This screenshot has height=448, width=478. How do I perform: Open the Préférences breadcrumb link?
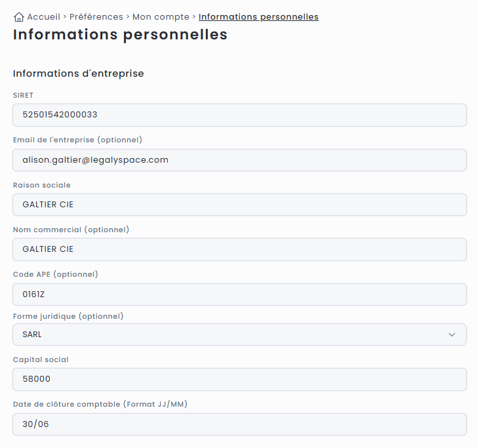tap(96, 17)
